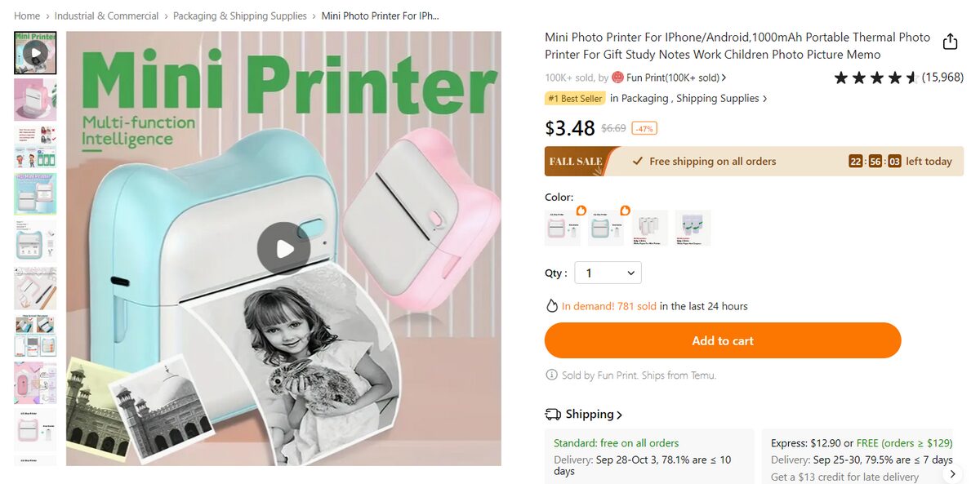The width and height of the screenshot is (980, 484).
Task: Go to the Home breadcrumb
Action: pyautogui.click(x=27, y=16)
